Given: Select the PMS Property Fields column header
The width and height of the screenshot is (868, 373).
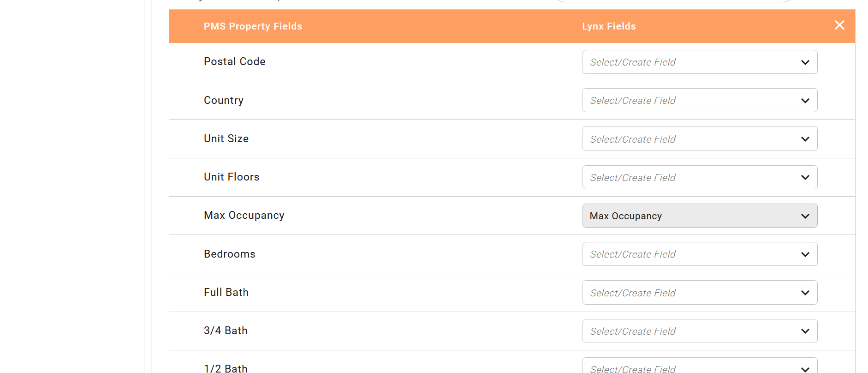Looking at the screenshot, I should 253,26.
